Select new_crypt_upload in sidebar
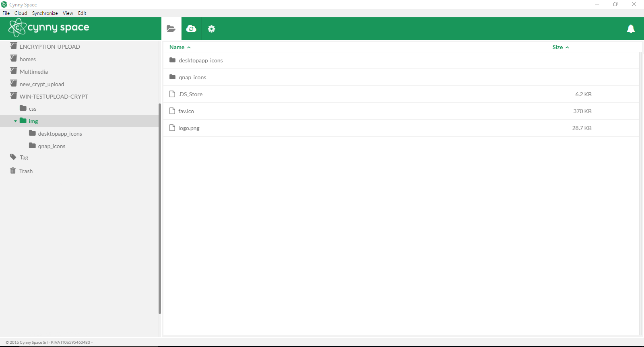644x347 pixels. (x=42, y=84)
